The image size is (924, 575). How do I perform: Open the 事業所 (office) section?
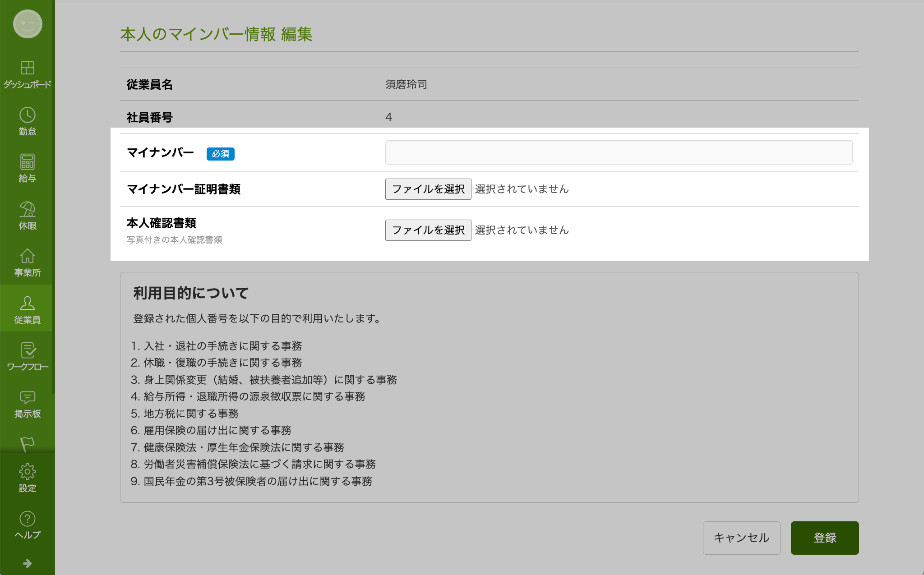(x=27, y=262)
